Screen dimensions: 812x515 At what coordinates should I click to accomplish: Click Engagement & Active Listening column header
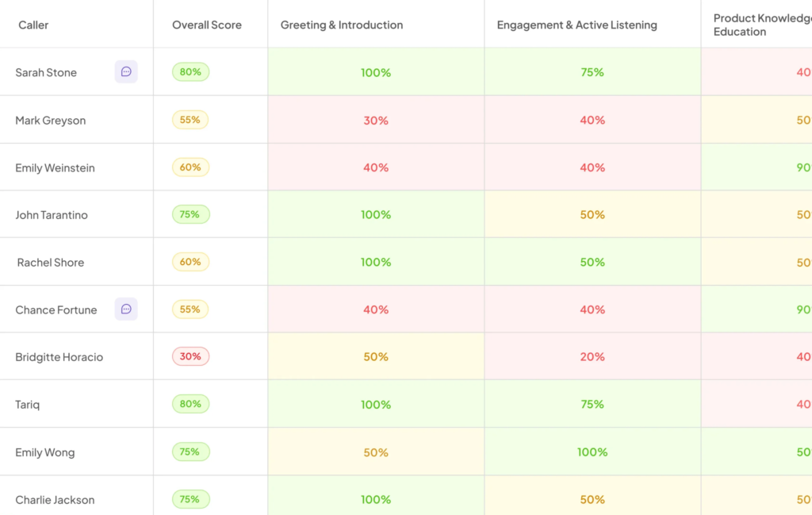click(x=577, y=25)
